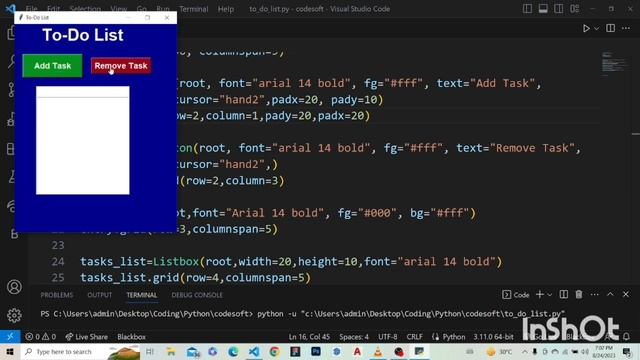
Task: Click Ln 16, Col 45 in the status bar
Action: tap(309, 337)
